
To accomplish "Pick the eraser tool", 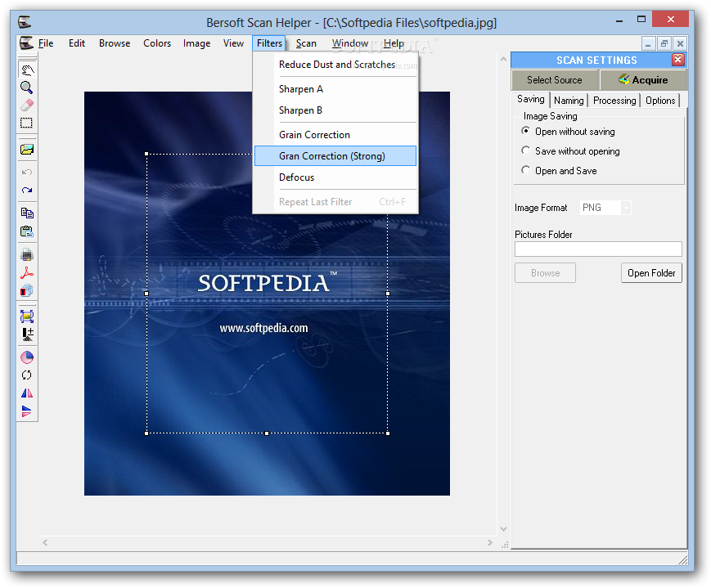I will (x=27, y=105).
